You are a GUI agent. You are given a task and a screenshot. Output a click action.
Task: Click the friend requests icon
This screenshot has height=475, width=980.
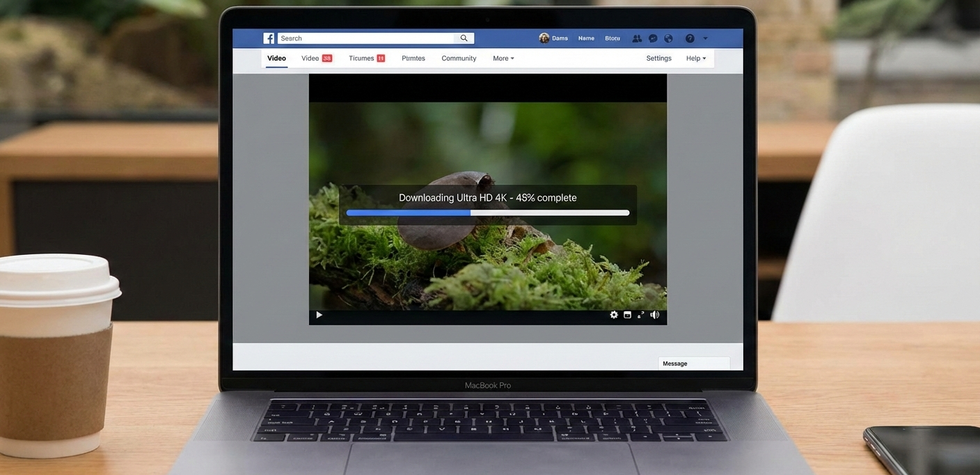636,38
